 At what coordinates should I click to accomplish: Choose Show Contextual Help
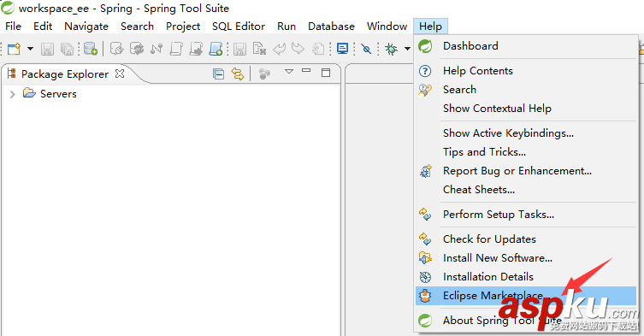526,109
